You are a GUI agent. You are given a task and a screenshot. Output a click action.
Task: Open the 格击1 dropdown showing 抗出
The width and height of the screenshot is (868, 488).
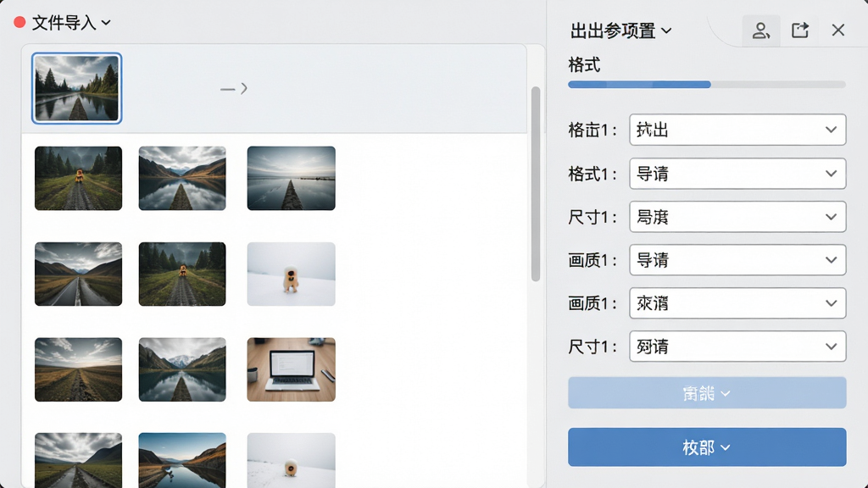tap(737, 130)
